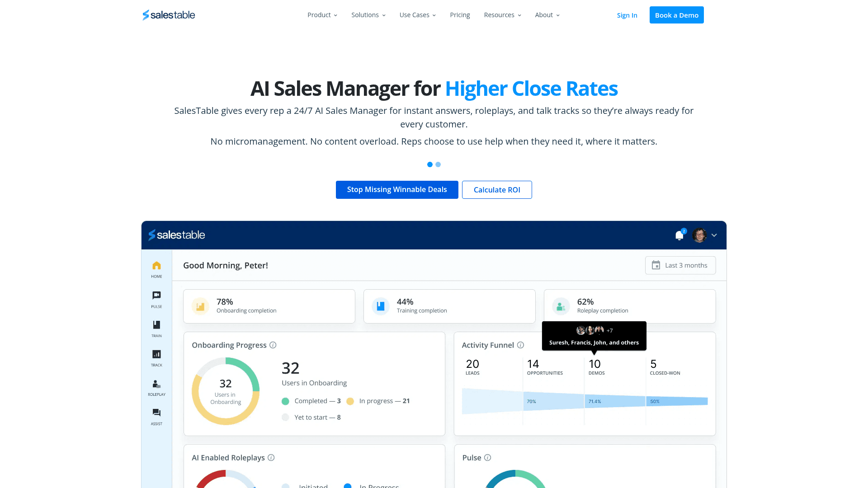Open the Resources menu
Image resolution: width=868 pixels, height=488 pixels.
502,15
